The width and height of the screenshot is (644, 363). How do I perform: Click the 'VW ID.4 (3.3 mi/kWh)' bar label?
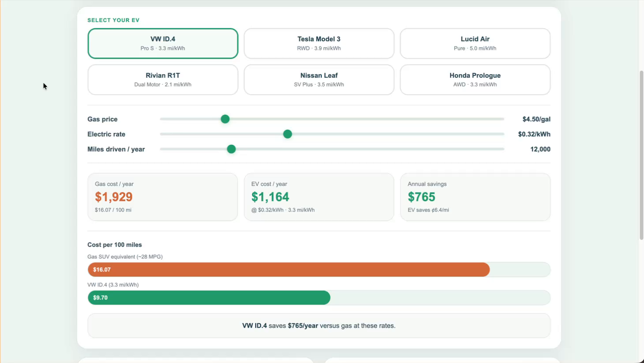point(113,285)
